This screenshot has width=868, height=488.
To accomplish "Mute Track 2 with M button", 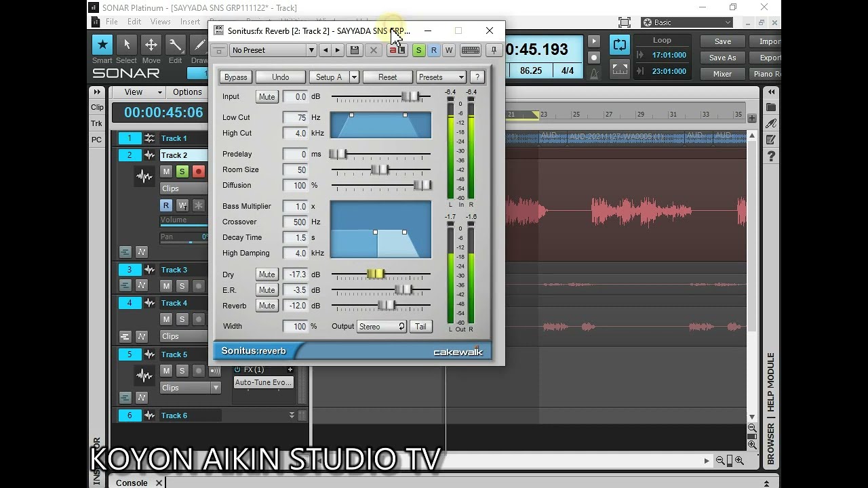I will tap(166, 171).
